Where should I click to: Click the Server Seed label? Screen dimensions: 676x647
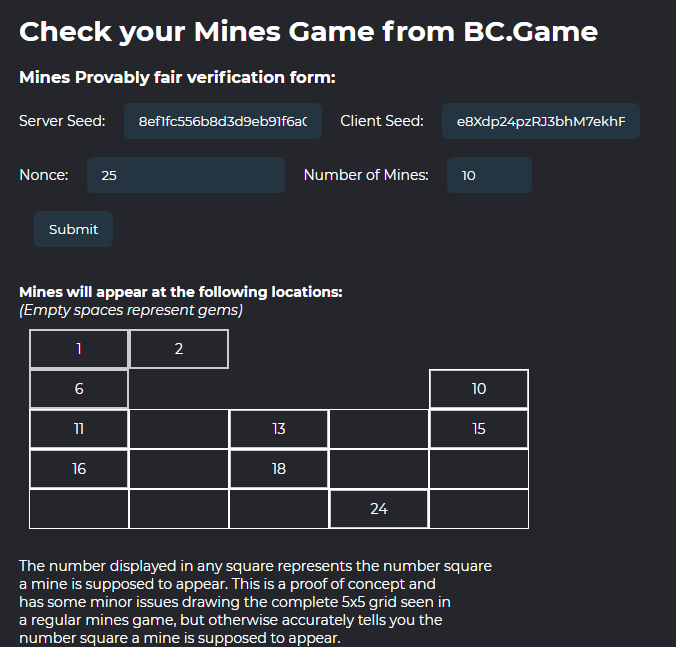[62, 121]
